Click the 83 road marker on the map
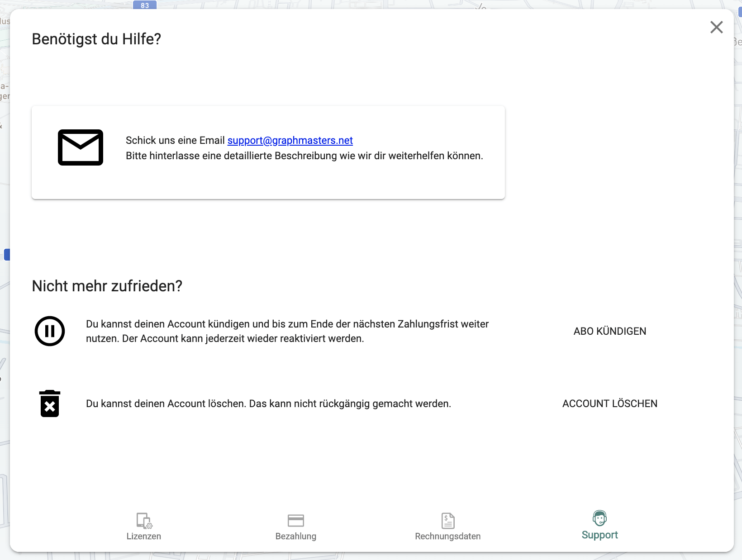The width and height of the screenshot is (742, 560). pos(145,5)
